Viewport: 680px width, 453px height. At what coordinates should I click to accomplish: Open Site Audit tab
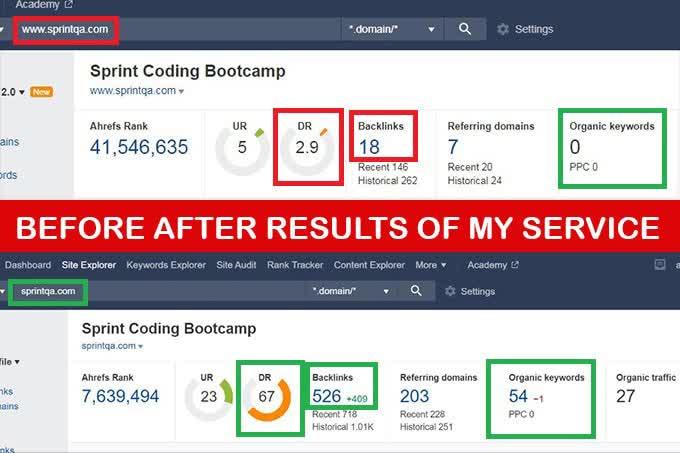point(236,265)
